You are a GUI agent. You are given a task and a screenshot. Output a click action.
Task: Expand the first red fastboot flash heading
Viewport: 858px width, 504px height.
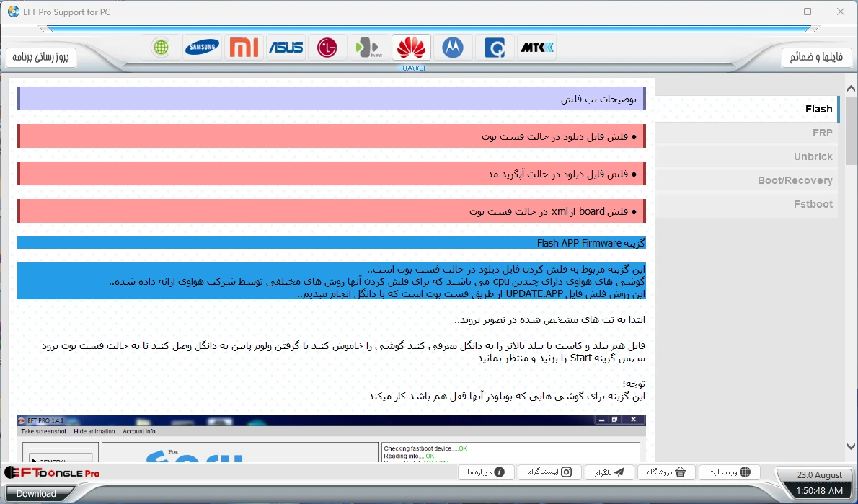pyautogui.click(x=332, y=136)
